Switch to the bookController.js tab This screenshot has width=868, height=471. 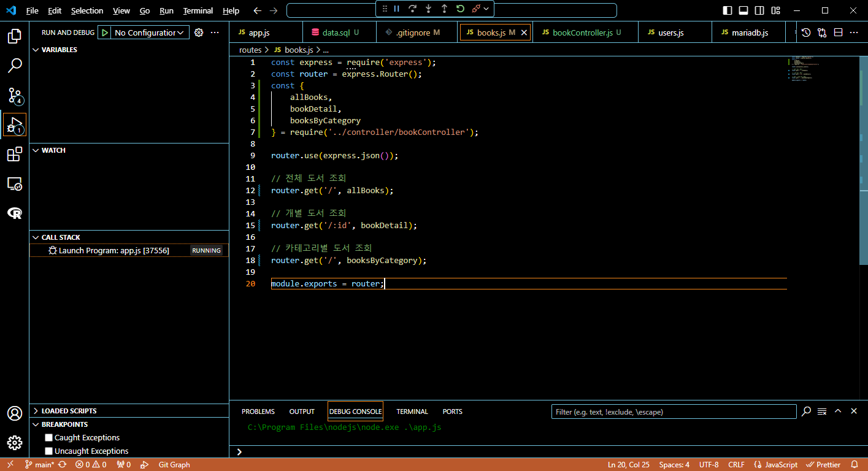(x=586, y=33)
